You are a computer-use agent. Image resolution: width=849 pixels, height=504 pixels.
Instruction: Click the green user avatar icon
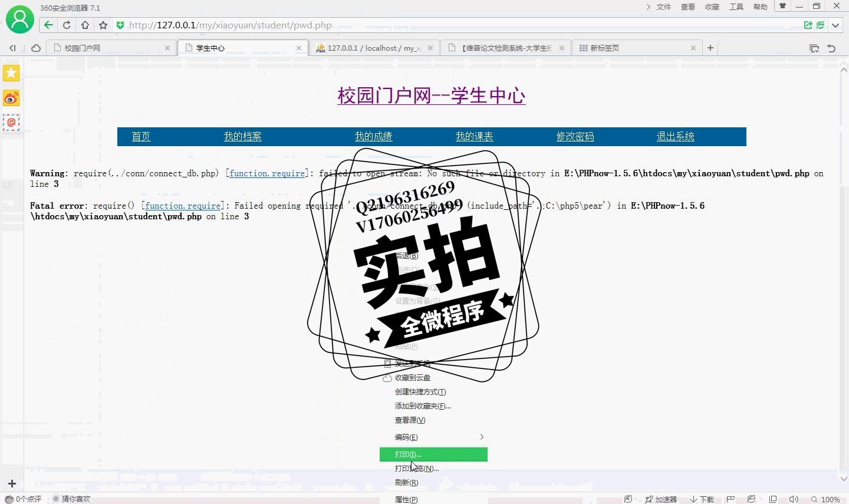pyautogui.click(x=20, y=19)
